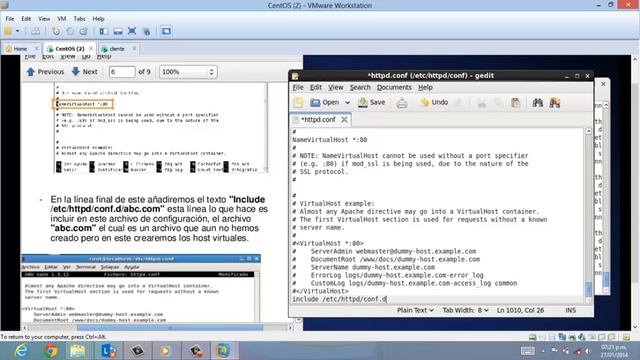
Task: Open the on-screen keyboard in the taskbar
Action: [527, 351]
